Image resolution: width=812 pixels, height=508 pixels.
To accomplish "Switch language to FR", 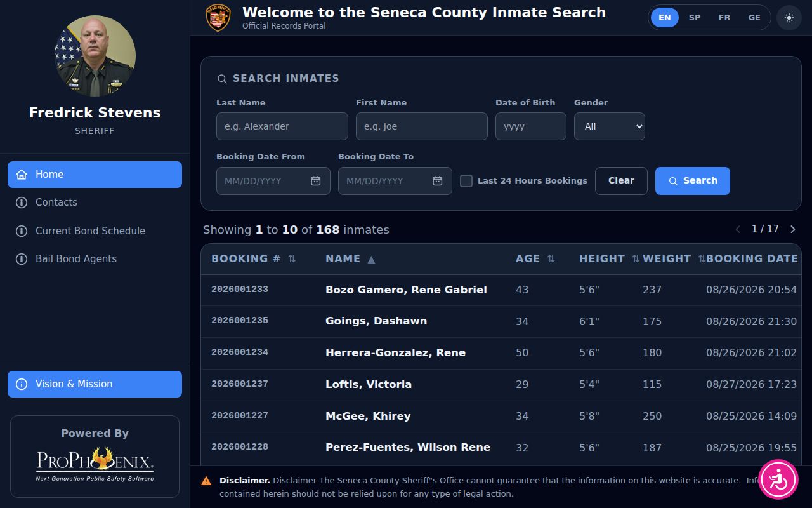I will tap(724, 18).
